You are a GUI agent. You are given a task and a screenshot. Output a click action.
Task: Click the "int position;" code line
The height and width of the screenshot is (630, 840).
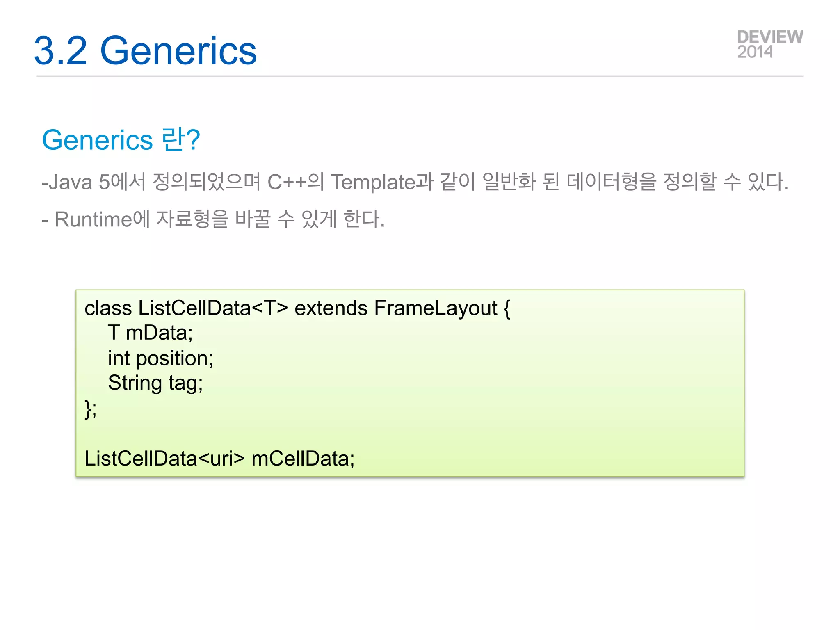[x=160, y=358]
